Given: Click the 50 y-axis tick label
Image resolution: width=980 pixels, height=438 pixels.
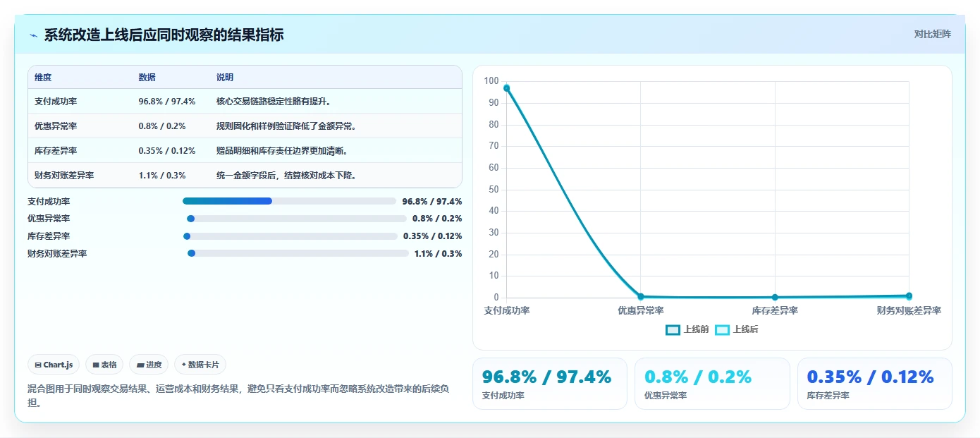Looking at the screenshot, I should pos(494,190).
